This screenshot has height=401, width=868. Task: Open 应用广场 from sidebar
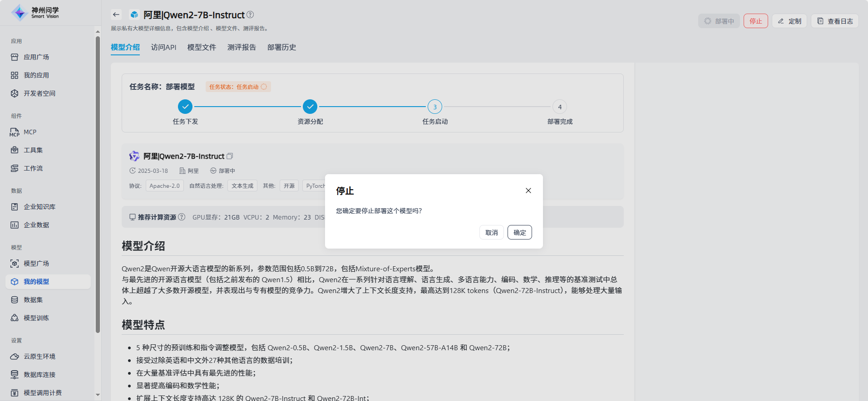click(36, 57)
